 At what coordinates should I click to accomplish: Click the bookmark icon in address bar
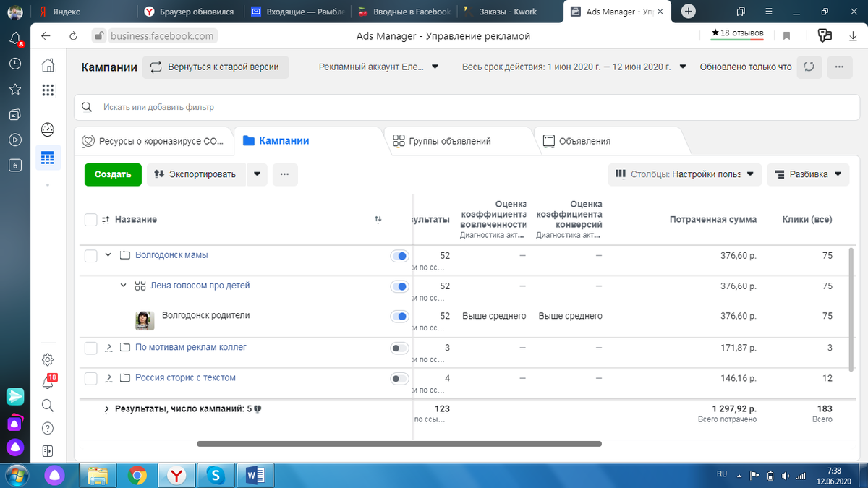click(x=787, y=36)
